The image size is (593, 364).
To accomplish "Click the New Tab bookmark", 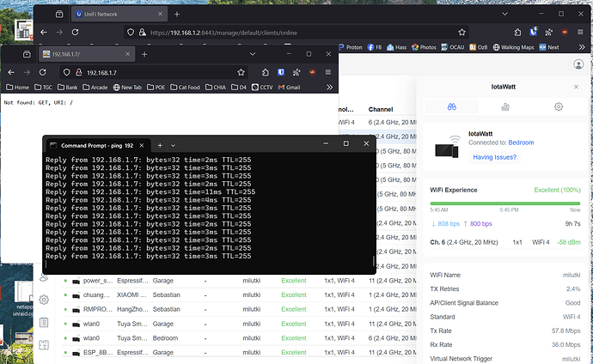I will (127, 88).
